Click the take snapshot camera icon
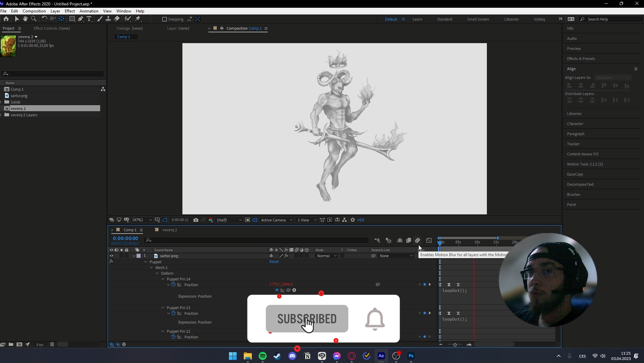644x363 pixels. tap(196, 220)
